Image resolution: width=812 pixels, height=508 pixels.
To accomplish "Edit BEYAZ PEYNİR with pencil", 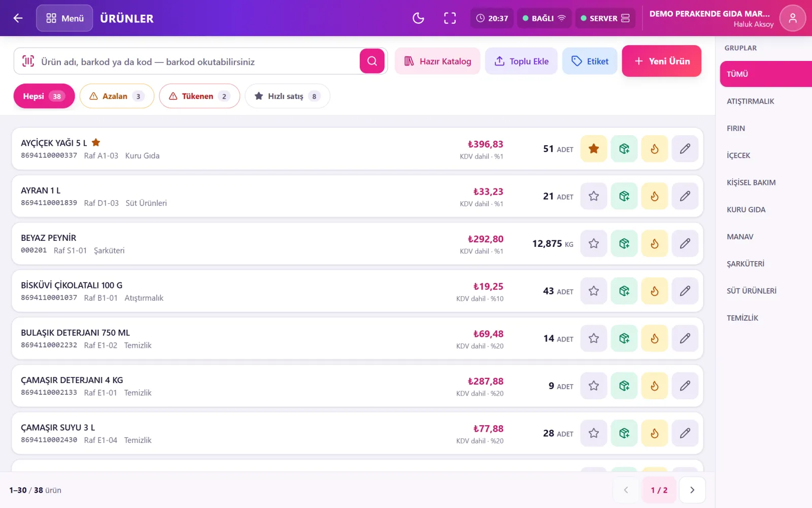I will (685, 243).
